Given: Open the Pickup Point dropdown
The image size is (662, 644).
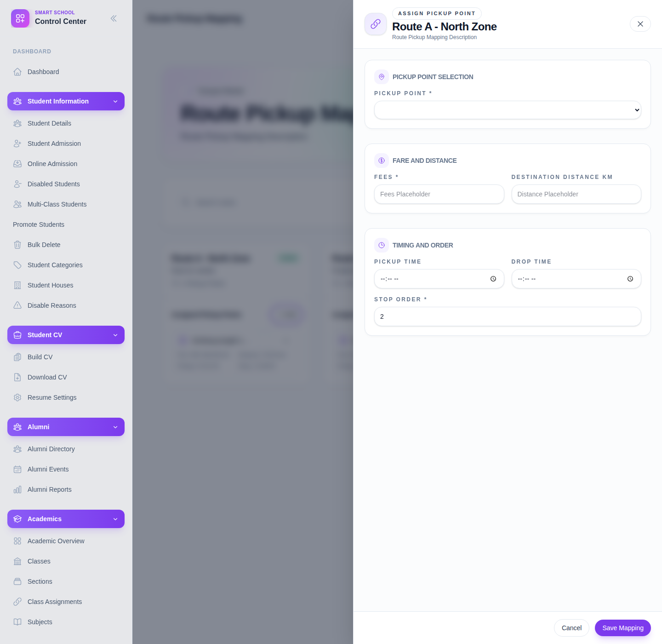Looking at the screenshot, I should point(508,110).
